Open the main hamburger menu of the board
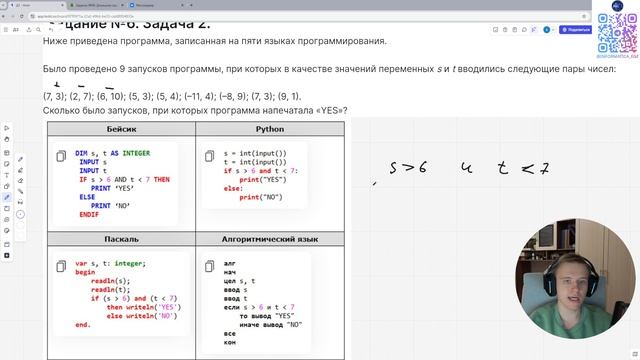 6,30
